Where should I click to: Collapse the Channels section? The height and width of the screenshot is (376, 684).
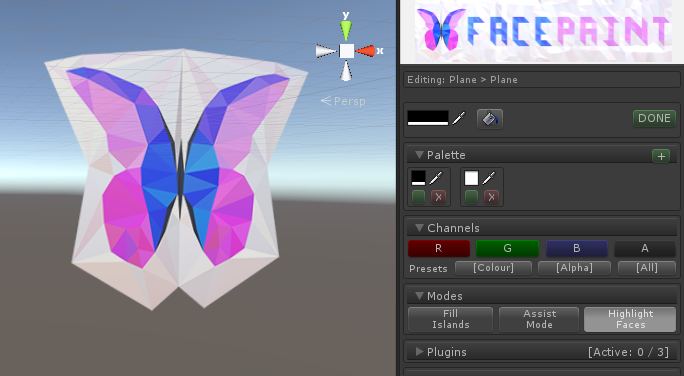(x=419, y=228)
